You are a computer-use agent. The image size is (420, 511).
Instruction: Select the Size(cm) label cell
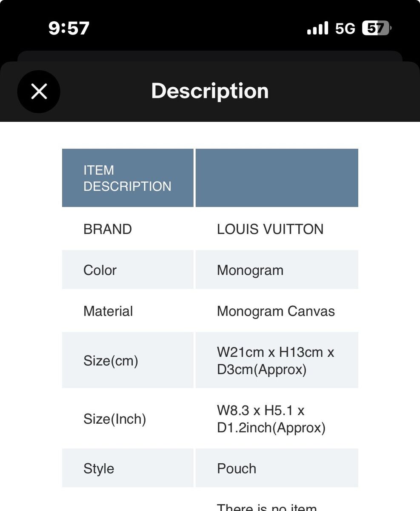pos(128,361)
